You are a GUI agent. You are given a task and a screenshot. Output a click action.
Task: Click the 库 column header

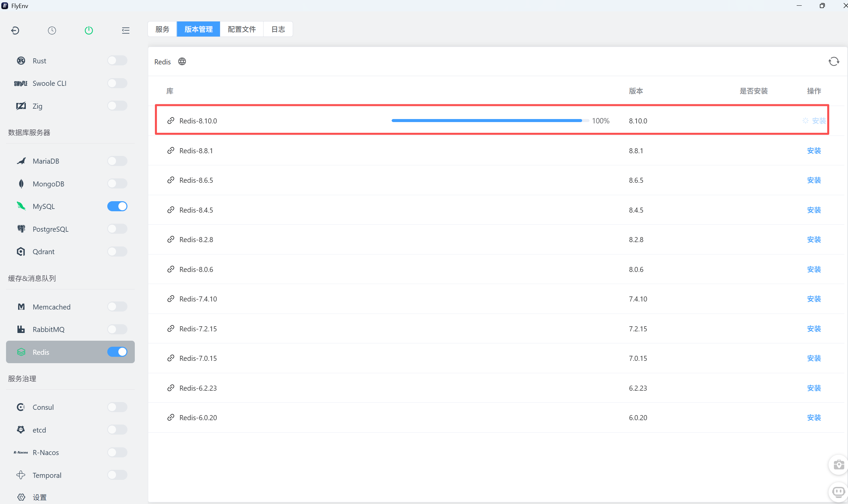pyautogui.click(x=170, y=91)
